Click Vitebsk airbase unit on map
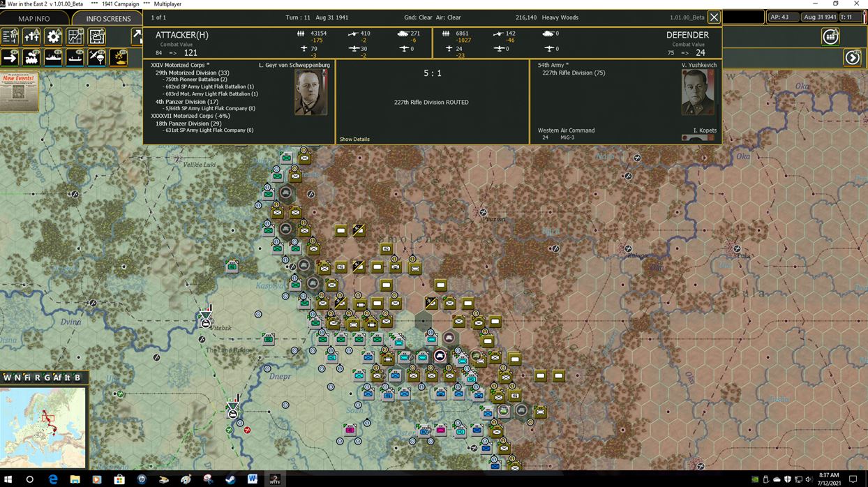This screenshot has width=868, height=487. pos(205,317)
